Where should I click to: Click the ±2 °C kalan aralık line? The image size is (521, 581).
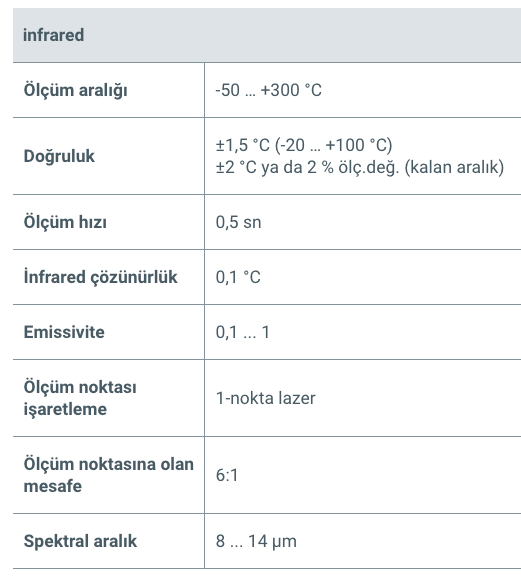(360, 167)
